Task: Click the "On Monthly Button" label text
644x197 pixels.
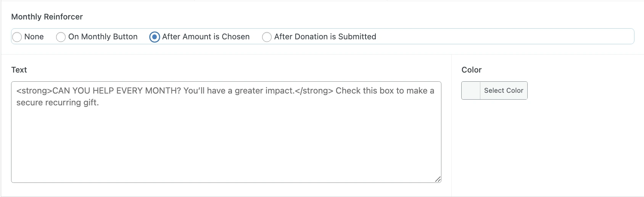Action: point(103,37)
